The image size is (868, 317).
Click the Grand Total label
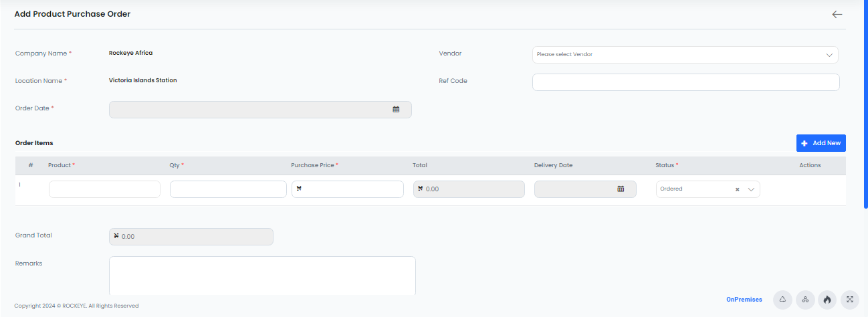click(x=33, y=235)
